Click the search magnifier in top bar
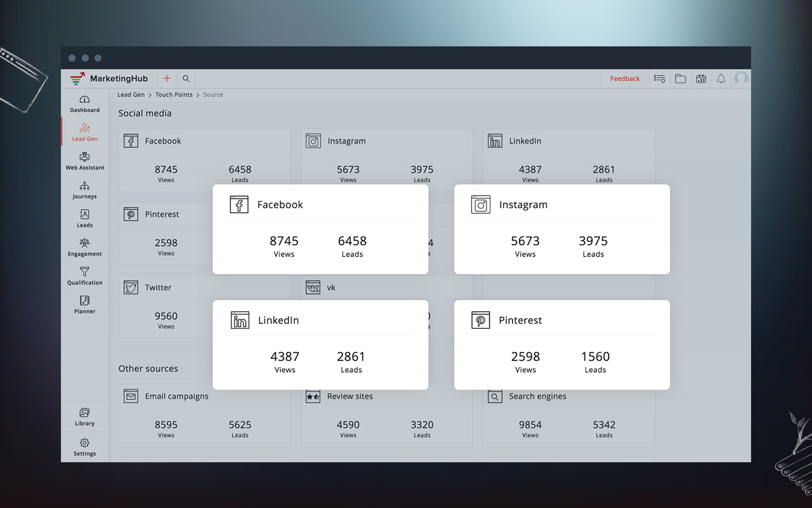This screenshot has width=812, height=508. [x=186, y=79]
